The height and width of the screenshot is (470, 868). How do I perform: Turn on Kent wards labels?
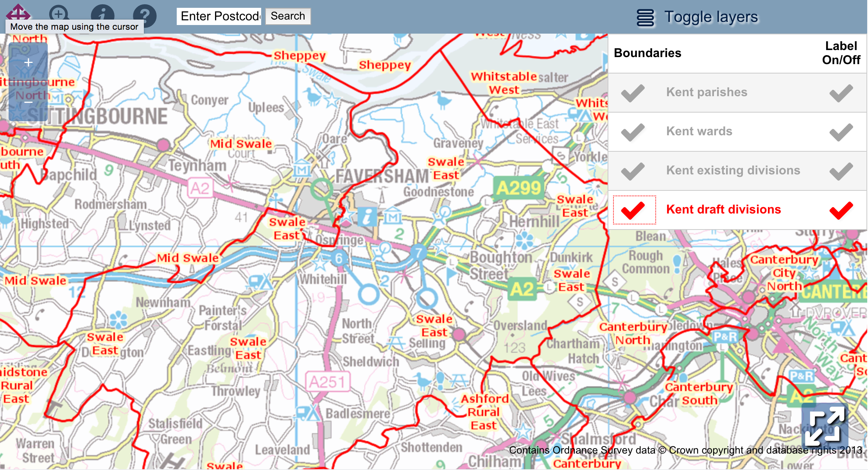(x=841, y=132)
